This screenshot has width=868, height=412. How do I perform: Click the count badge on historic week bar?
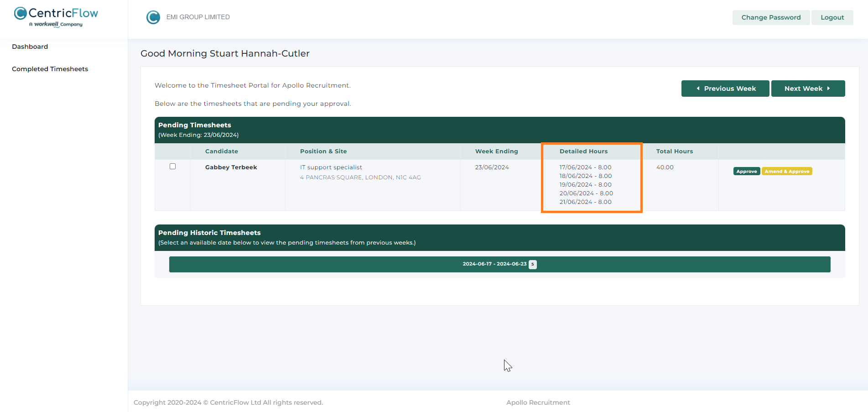click(x=533, y=264)
